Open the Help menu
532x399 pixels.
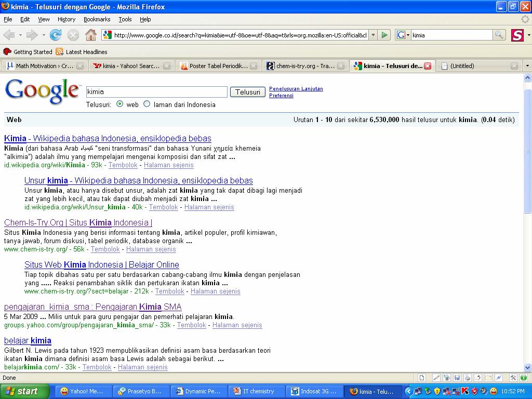point(145,19)
